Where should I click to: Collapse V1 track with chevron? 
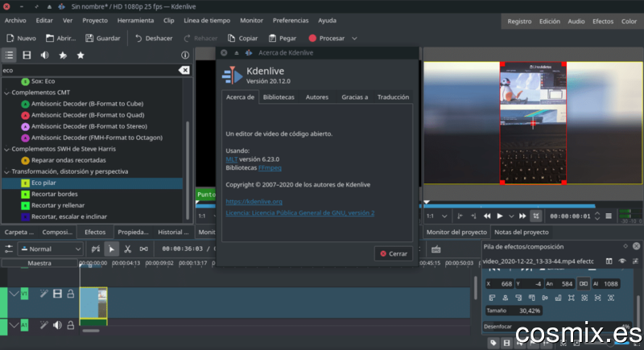point(14,294)
